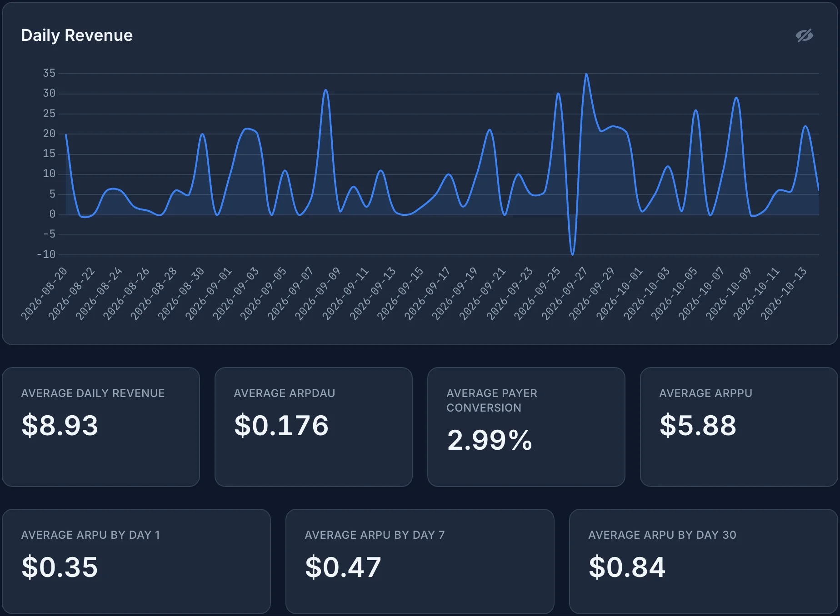840x616 pixels.
Task: Click the Average ARPU By Day 1 label
Action: click(90, 535)
